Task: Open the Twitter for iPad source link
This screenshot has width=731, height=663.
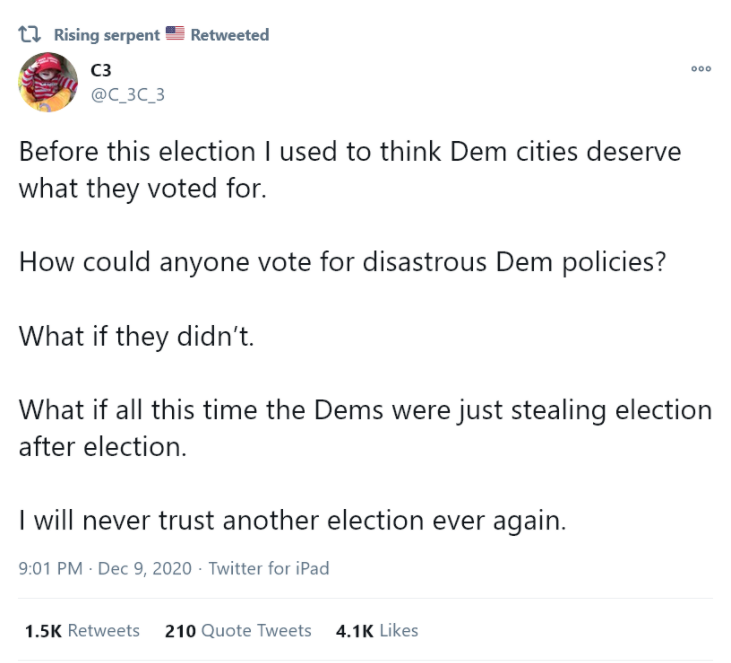Action: pyautogui.click(x=268, y=569)
